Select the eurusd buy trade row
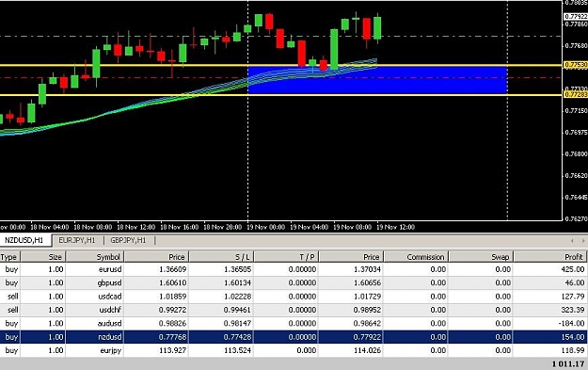 click(x=294, y=269)
